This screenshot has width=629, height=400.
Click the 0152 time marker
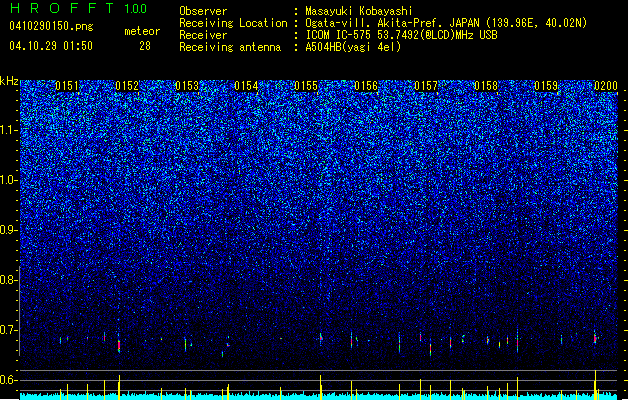pos(127,86)
